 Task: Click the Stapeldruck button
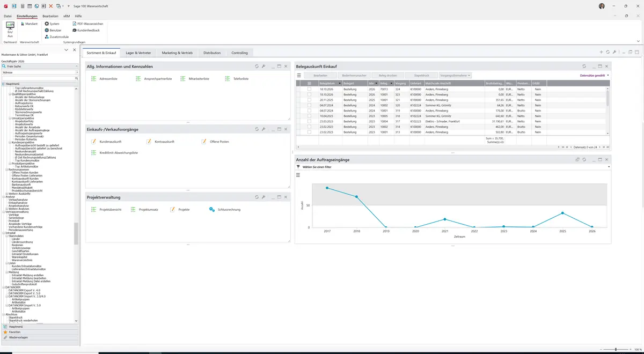tap(422, 76)
